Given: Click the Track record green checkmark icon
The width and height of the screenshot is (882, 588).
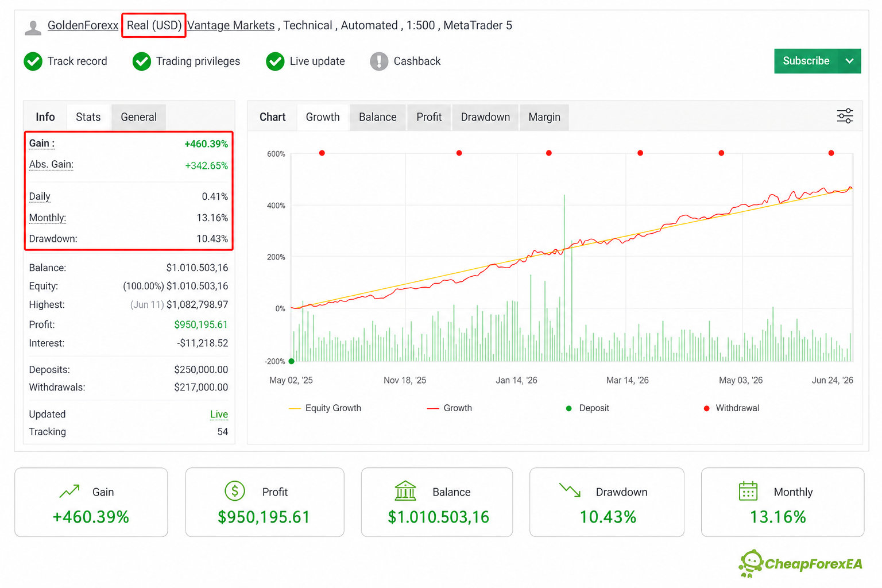Looking at the screenshot, I should coord(33,61).
